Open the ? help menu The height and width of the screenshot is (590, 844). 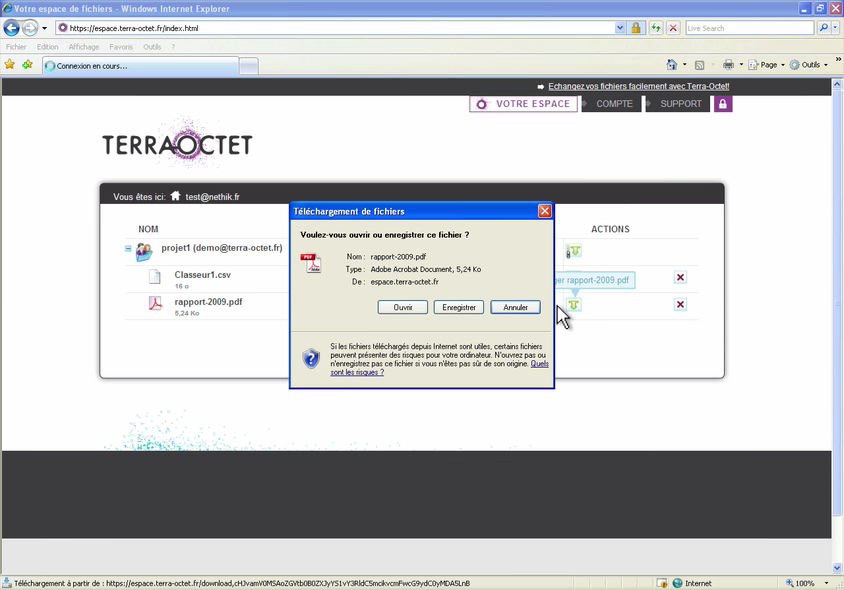tap(173, 47)
